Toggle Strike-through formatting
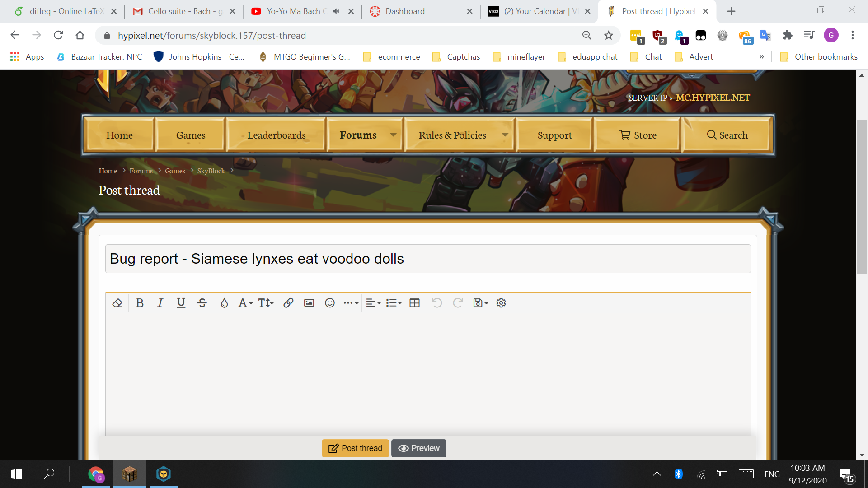This screenshot has width=868, height=488. (x=202, y=303)
